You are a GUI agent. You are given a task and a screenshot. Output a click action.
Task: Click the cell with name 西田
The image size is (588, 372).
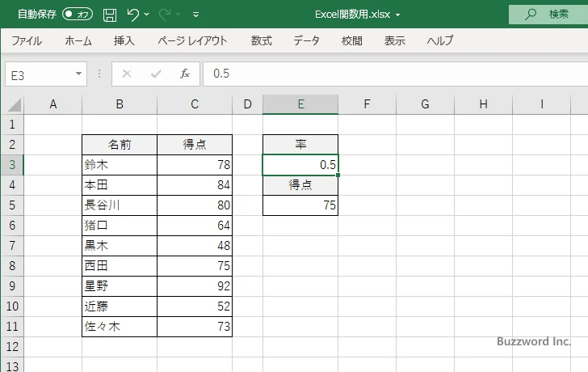click(x=120, y=266)
